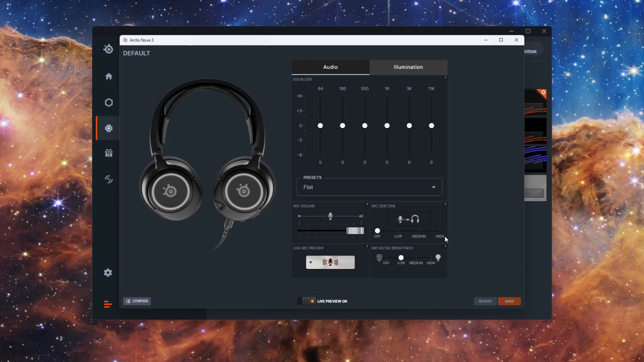Switch to the Audio tab
The width and height of the screenshot is (644, 362).
point(330,67)
